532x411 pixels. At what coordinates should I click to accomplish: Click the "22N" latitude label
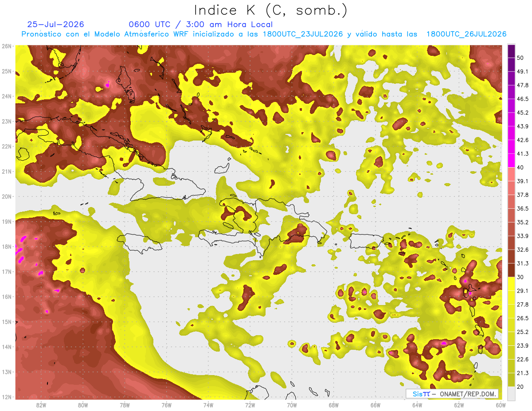(7, 146)
